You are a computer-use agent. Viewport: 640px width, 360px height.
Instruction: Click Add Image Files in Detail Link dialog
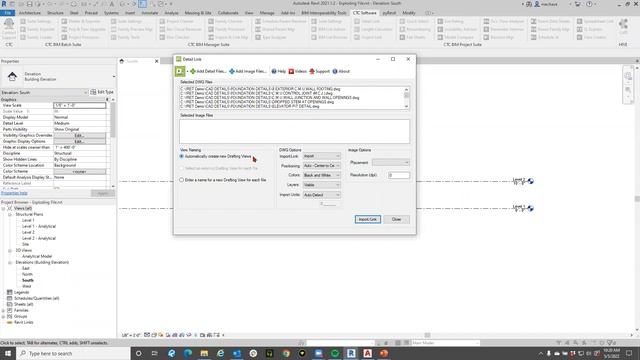tap(248, 71)
